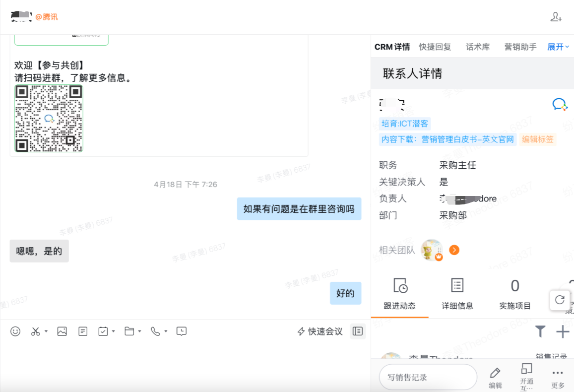The image size is (574, 392).
Task: Open the 话术库 tab
Action: click(478, 47)
